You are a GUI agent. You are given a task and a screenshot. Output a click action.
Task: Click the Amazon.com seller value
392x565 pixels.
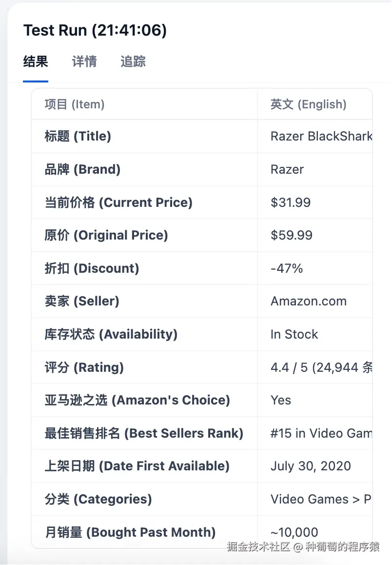[x=309, y=301]
